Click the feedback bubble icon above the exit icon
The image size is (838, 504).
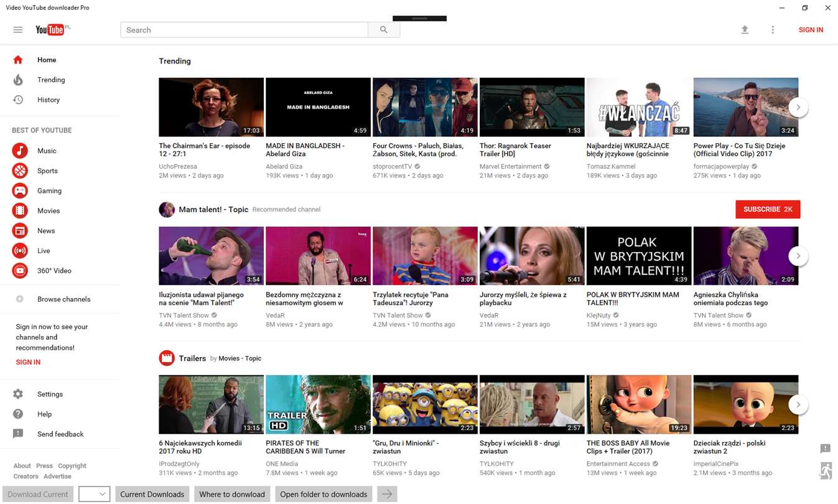click(826, 449)
